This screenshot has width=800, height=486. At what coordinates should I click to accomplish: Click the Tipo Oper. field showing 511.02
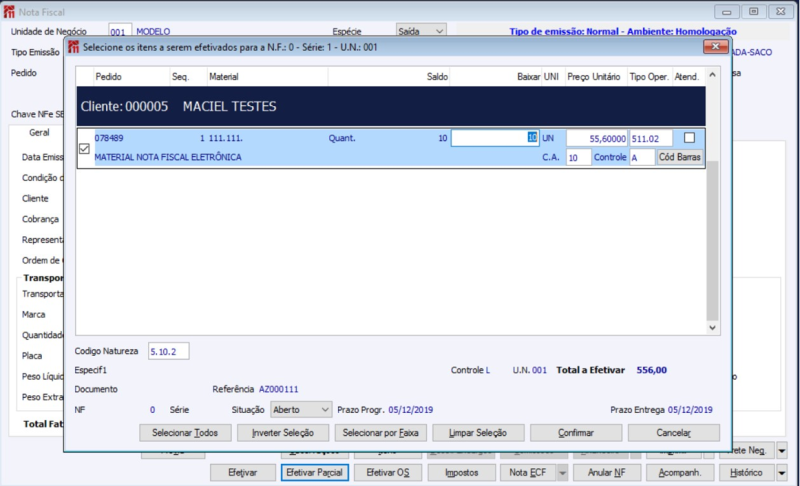[651, 138]
